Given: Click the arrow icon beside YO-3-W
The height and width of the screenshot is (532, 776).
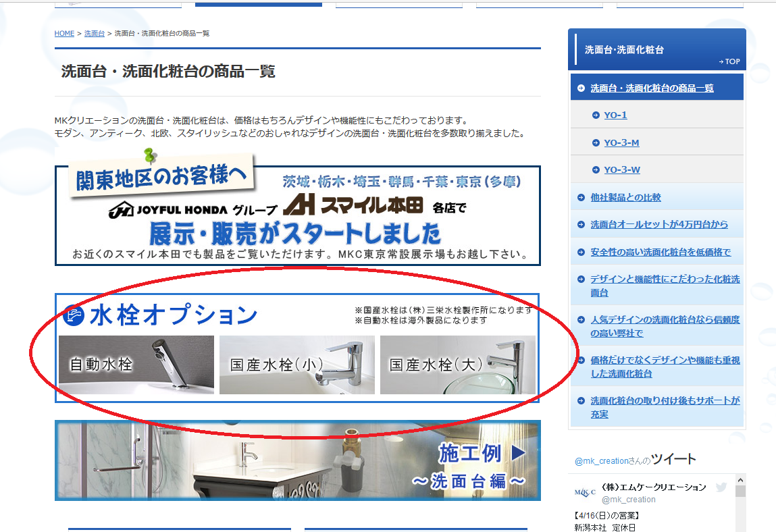Looking at the screenshot, I should (x=596, y=169).
